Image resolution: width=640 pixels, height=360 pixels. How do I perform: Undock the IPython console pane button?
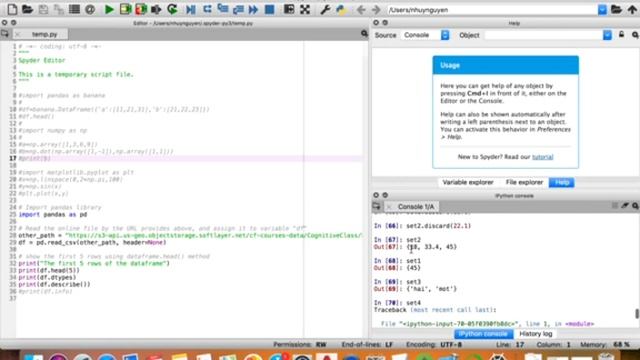tap(385, 196)
